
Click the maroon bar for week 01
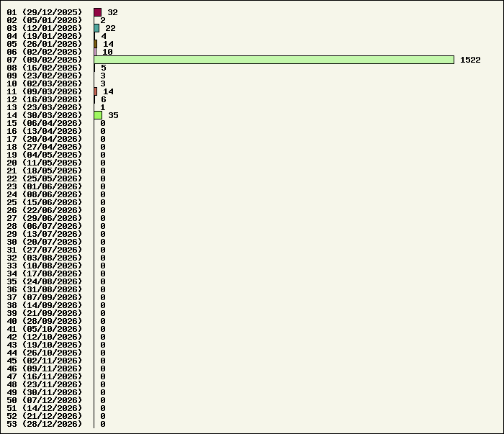[x=97, y=12]
